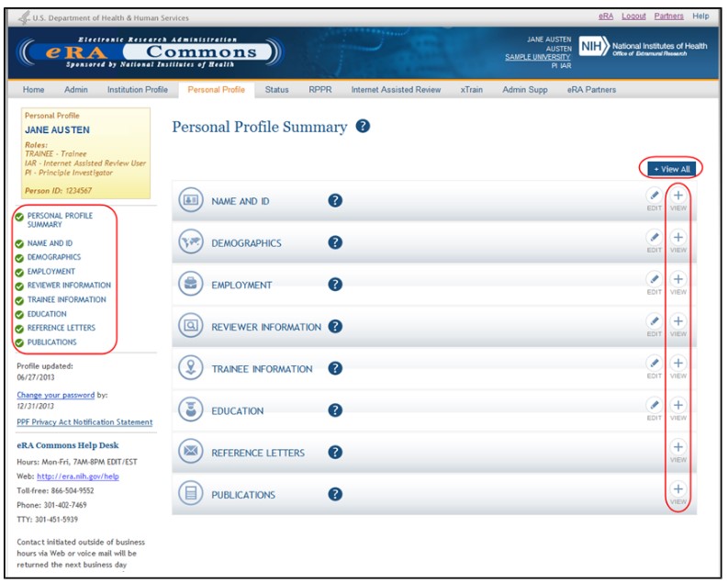Open help for Education section
The image size is (728, 583).
335,410
